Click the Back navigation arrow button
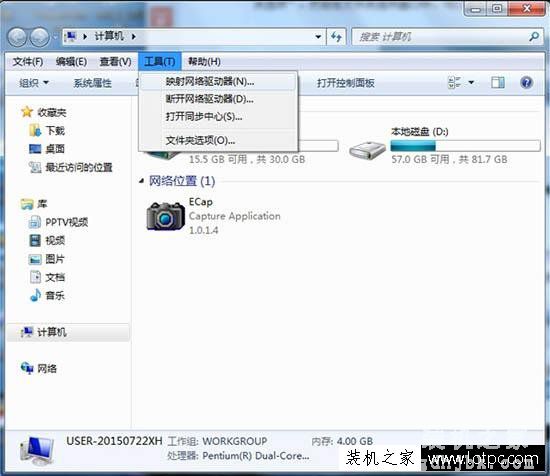 (x=17, y=37)
